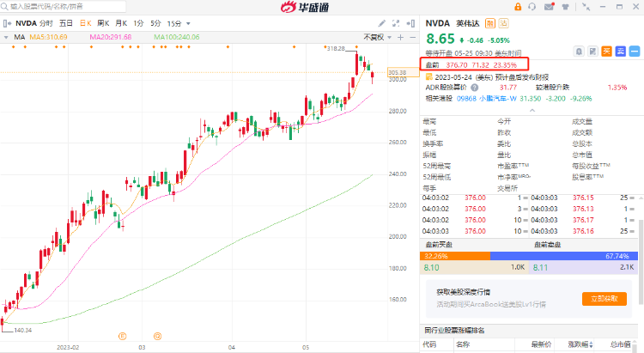
Task: Open the skin theme shirt icon
Action: click(566, 7)
